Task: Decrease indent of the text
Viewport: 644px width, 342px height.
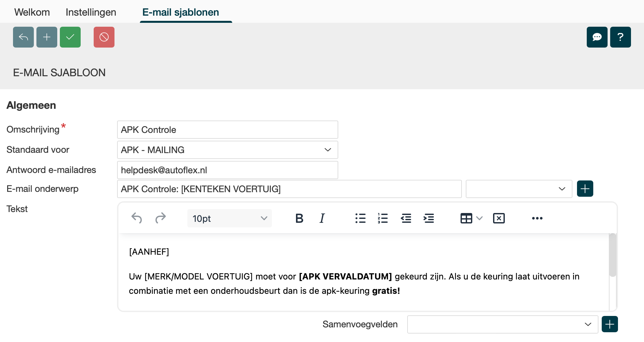Action: tap(406, 218)
